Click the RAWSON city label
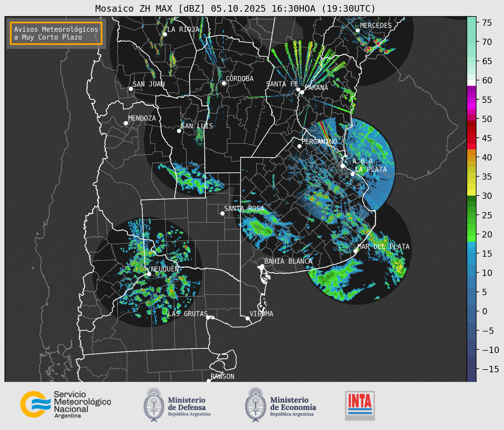504x430 pixels. [x=222, y=376]
